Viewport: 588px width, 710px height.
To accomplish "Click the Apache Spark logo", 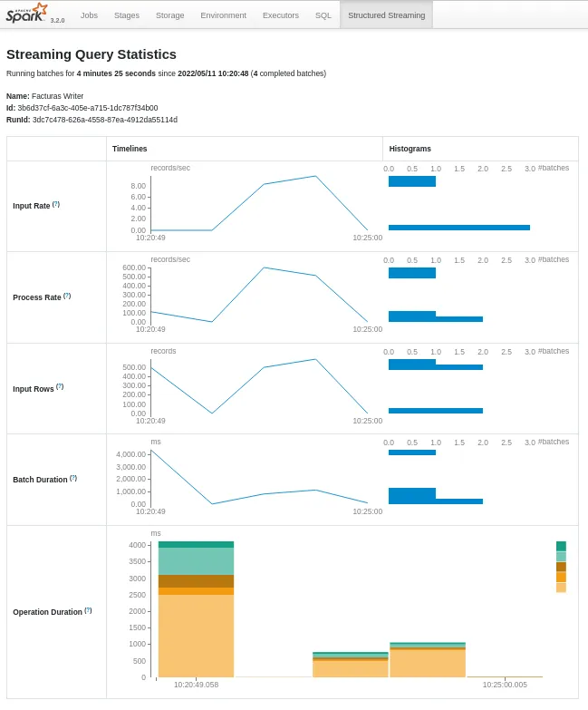I will tap(27, 13).
